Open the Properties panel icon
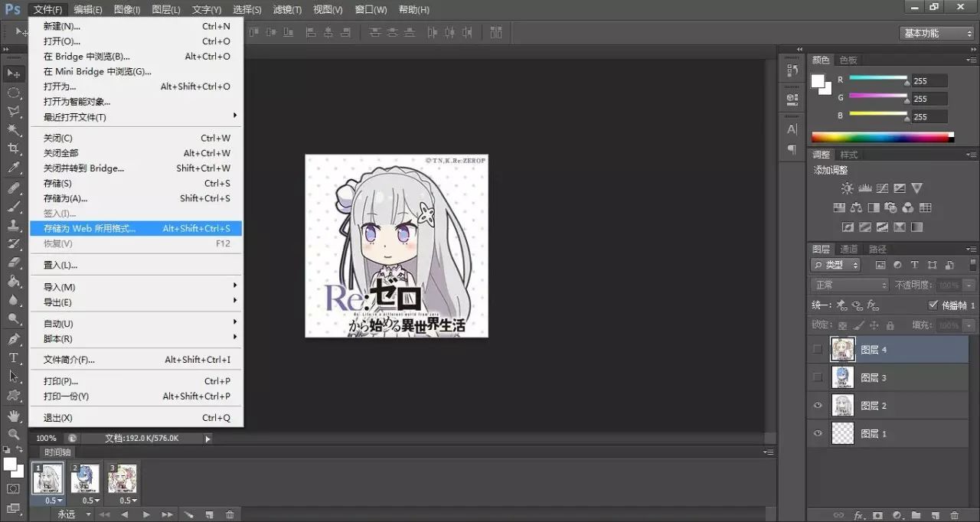This screenshot has height=522, width=980. click(792, 99)
